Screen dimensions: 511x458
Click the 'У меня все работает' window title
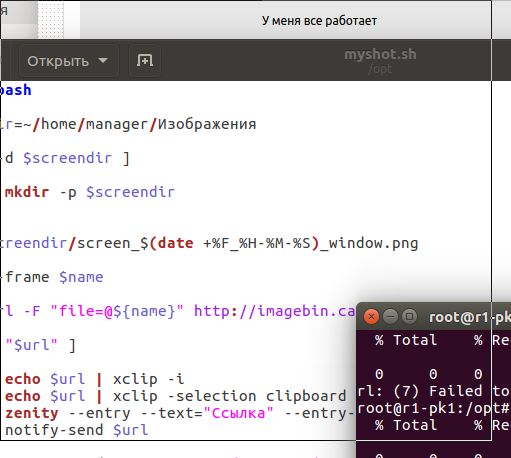(319, 21)
